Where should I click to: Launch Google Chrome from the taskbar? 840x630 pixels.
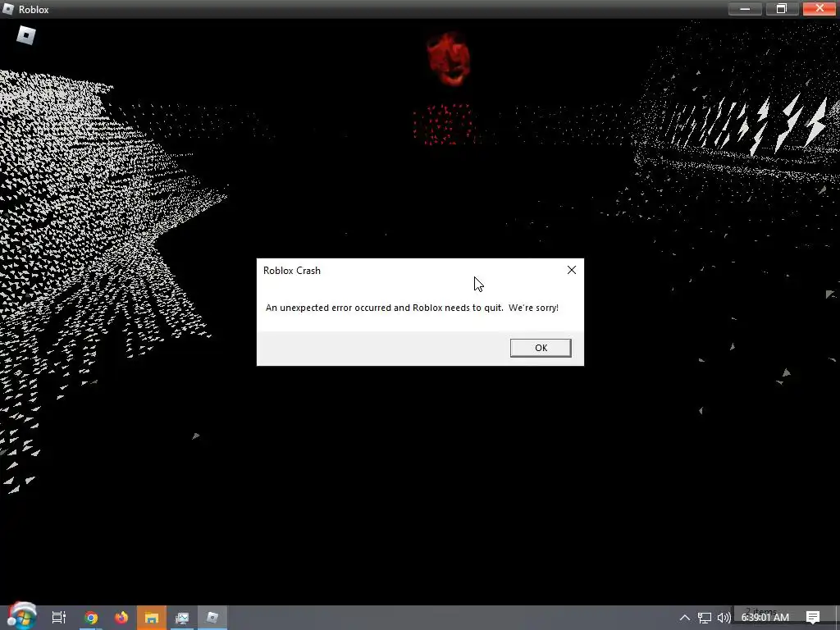point(91,618)
